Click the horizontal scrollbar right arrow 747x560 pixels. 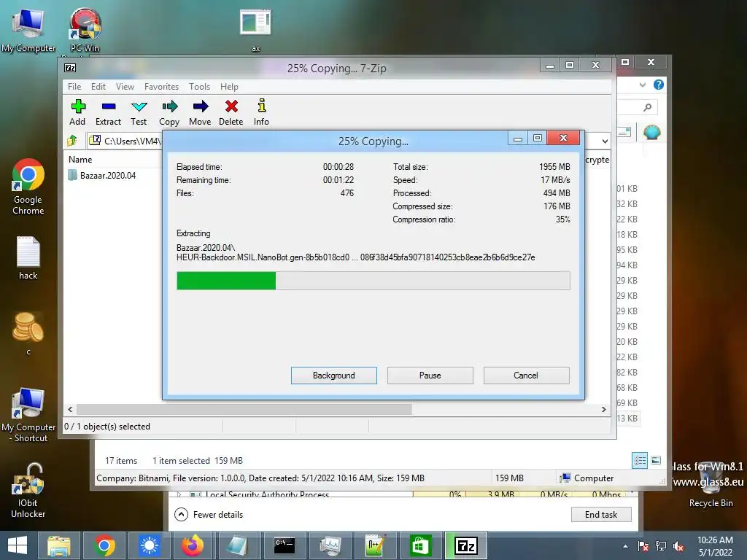tap(603, 409)
